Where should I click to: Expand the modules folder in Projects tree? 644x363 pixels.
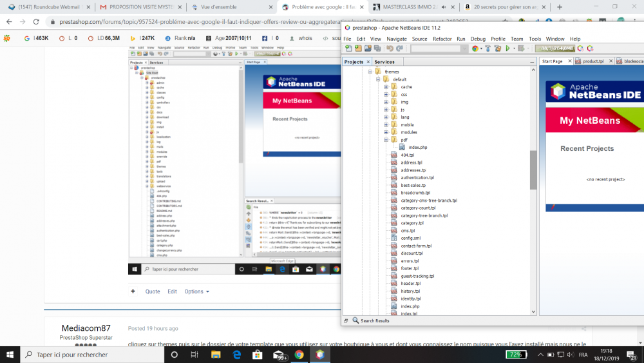386,132
